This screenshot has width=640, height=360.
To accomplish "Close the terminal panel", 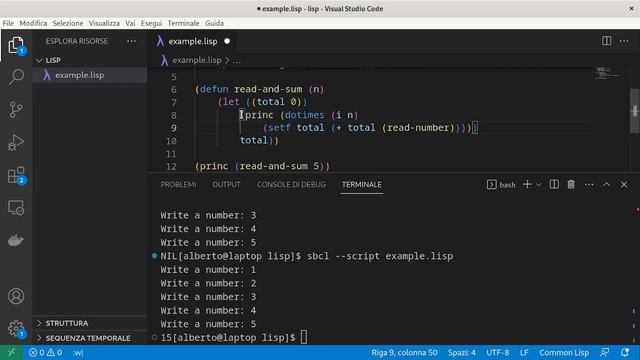I will click(x=624, y=184).
